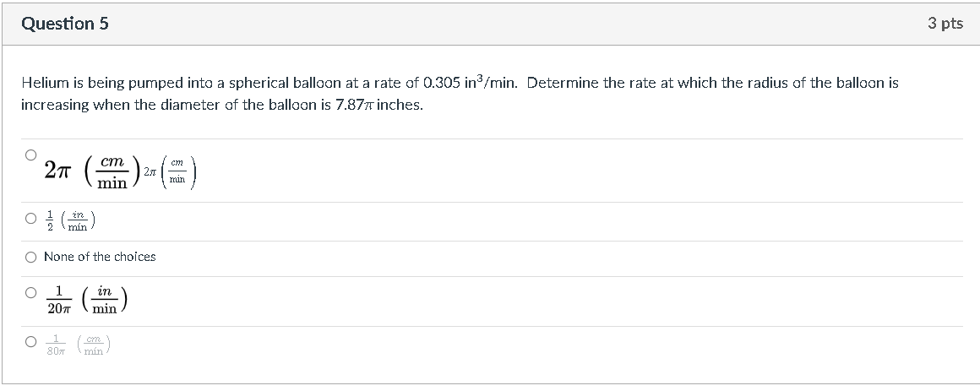Pick the 1/(20π) in/min radio button
Screen dimensions: 980x391
point(30,292)
